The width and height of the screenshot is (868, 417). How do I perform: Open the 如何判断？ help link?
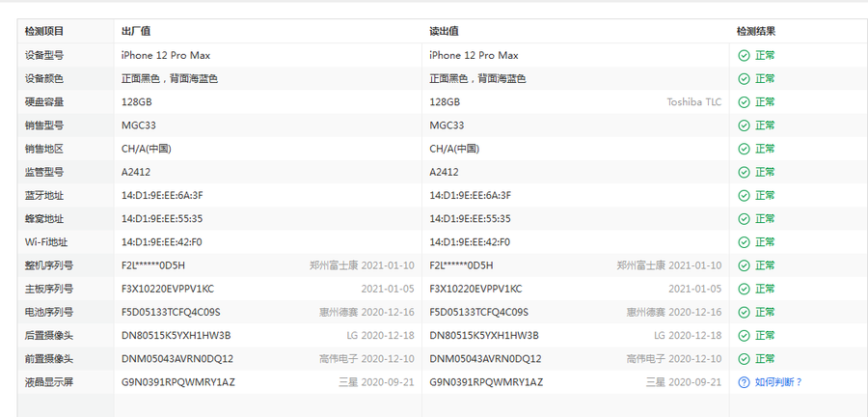tap(779, 382)
